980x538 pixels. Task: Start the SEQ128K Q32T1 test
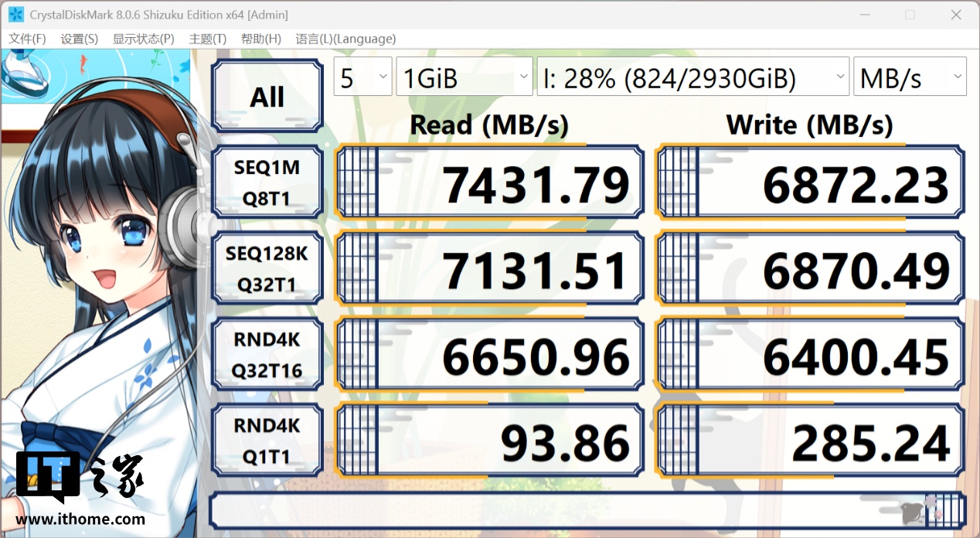pos(267,270)
